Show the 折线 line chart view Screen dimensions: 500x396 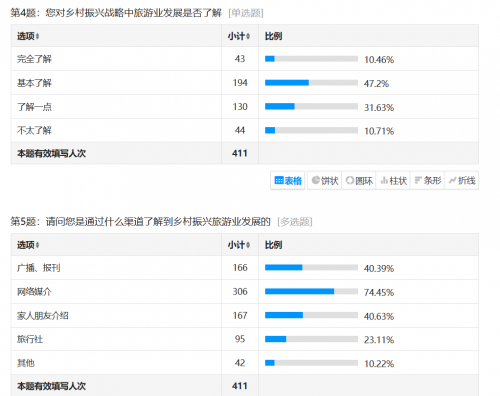pyautogui.click(x=462, y=180)
